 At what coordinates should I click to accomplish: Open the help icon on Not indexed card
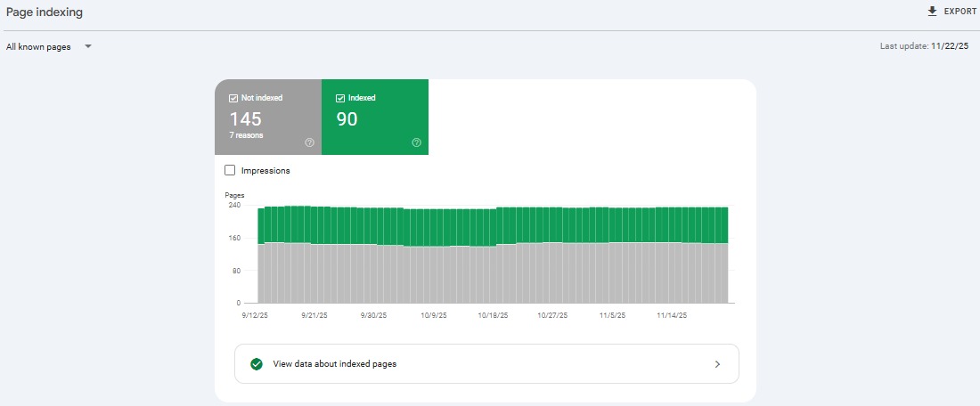click(309, 142)
